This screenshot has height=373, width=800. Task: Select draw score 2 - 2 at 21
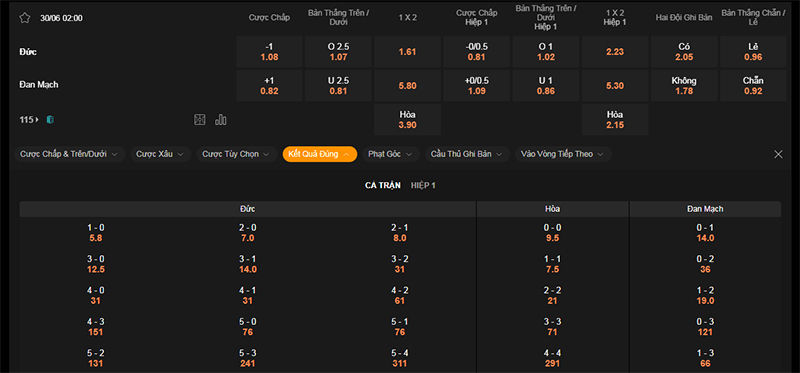(x=553, y=295)
